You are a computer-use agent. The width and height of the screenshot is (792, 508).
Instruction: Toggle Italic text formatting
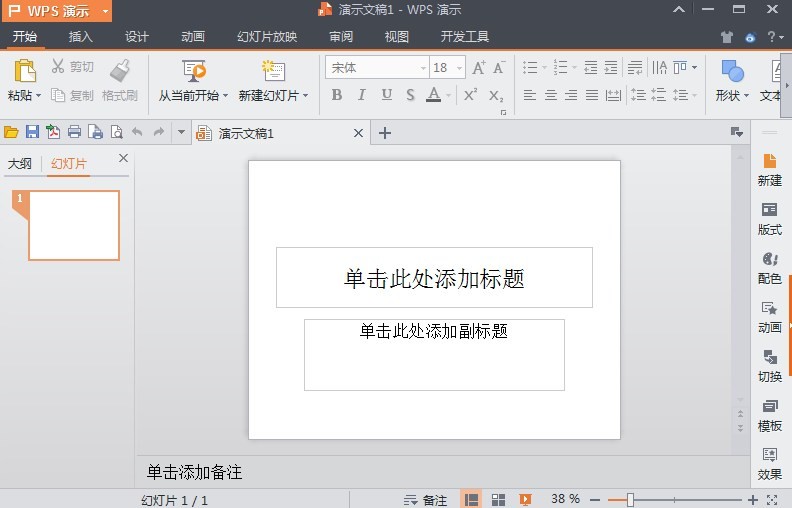(361, 95)
